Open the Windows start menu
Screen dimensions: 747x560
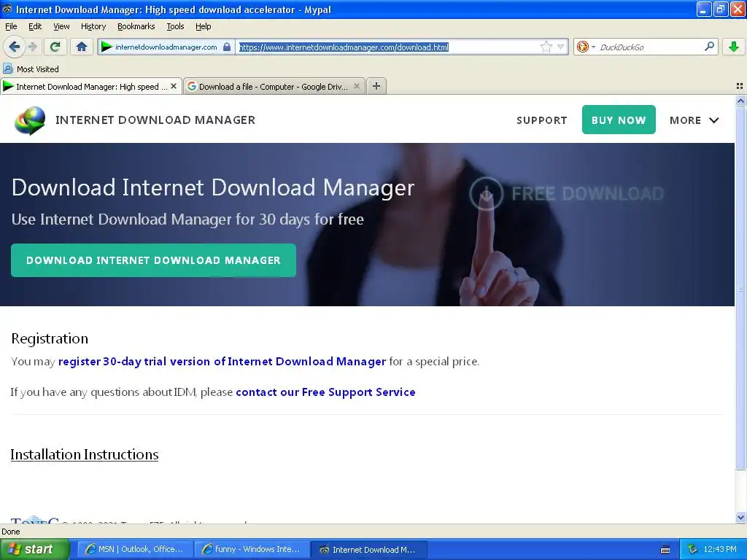click(x=34, y=549)
